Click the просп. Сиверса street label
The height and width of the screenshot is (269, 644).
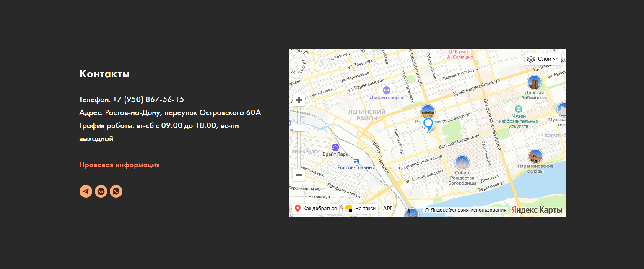click(381, 157)
